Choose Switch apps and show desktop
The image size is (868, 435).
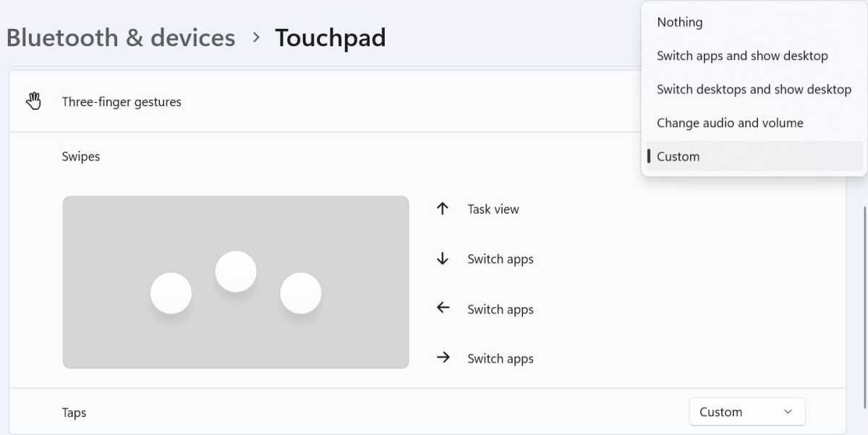(x=753, y=56)
